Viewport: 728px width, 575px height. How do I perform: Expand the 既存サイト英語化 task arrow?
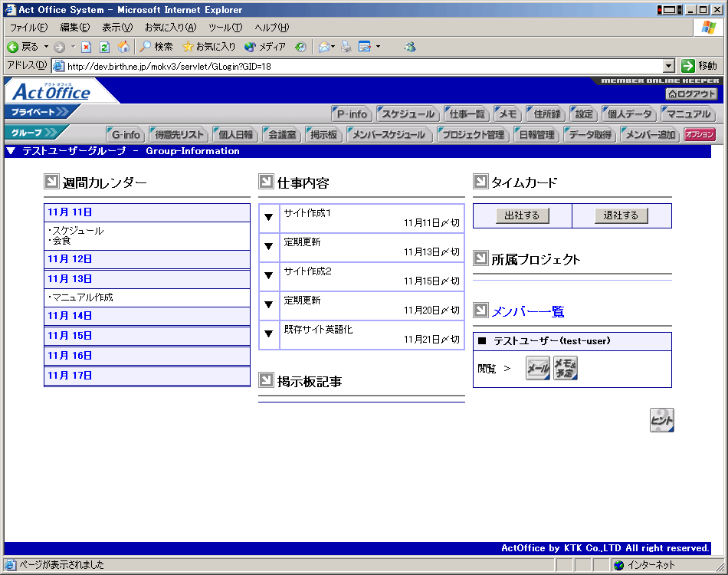[269, 334]
